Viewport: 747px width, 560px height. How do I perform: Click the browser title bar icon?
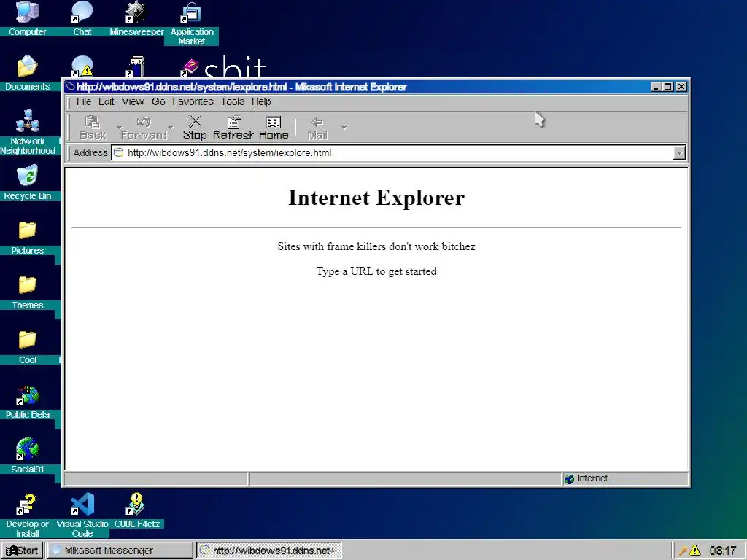coord(71,87)
